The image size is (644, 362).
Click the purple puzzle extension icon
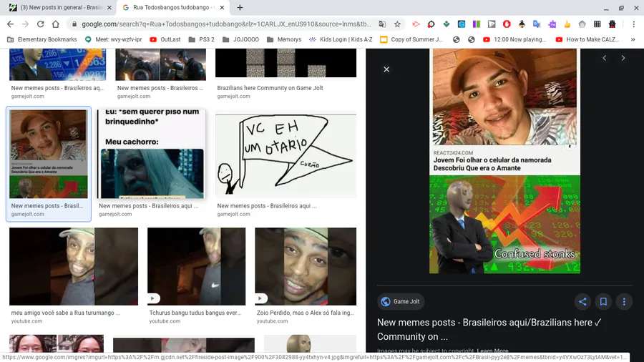(552, 24)
